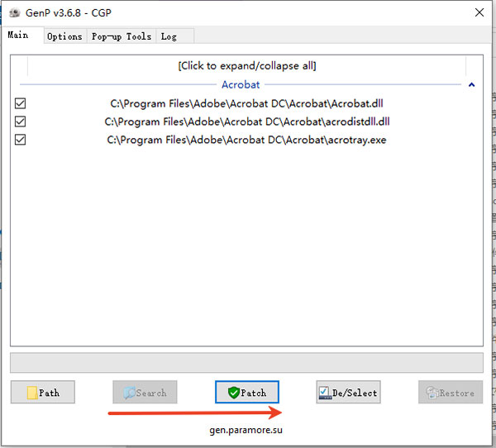
Task: Click the empty progress bar
Action: 246,363
